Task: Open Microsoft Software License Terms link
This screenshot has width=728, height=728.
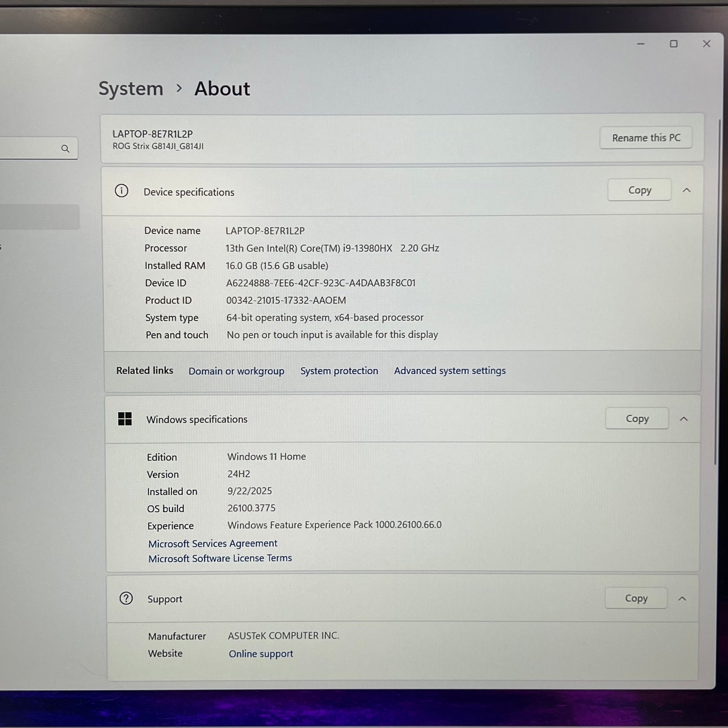Action: [220, 558]
